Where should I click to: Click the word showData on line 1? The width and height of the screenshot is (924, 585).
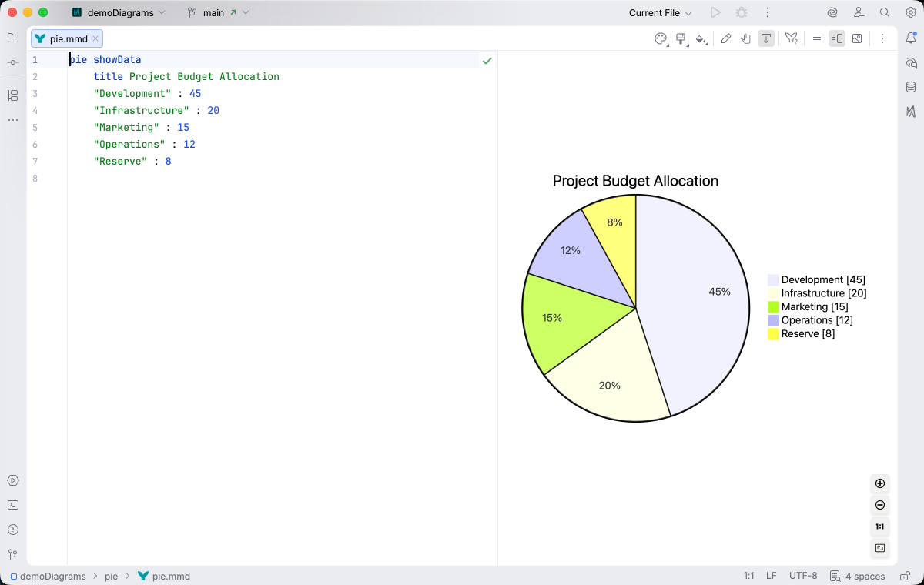[117, 59]
